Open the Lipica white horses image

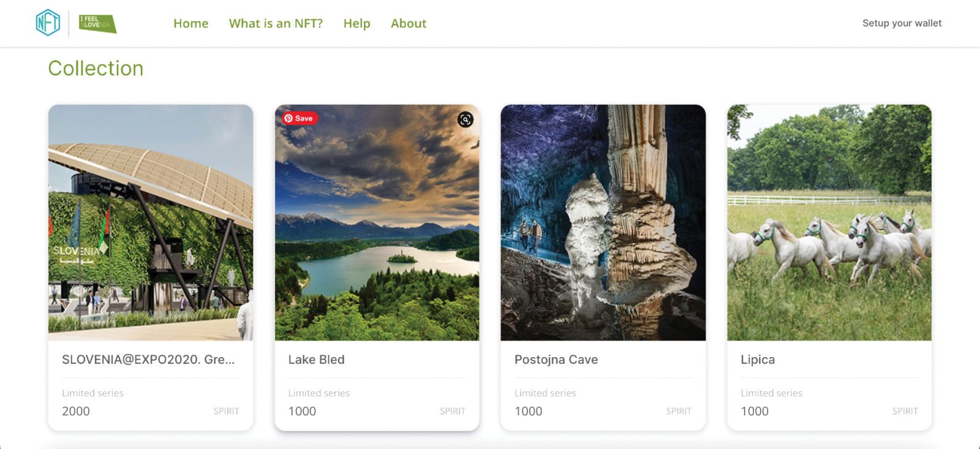click(829, 222)
